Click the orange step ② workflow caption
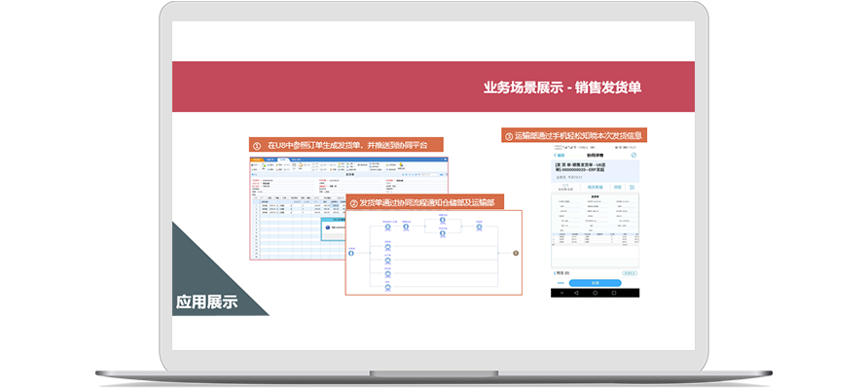Image resolution: width=868 pixels, height=389 pixels. [421, 203]
